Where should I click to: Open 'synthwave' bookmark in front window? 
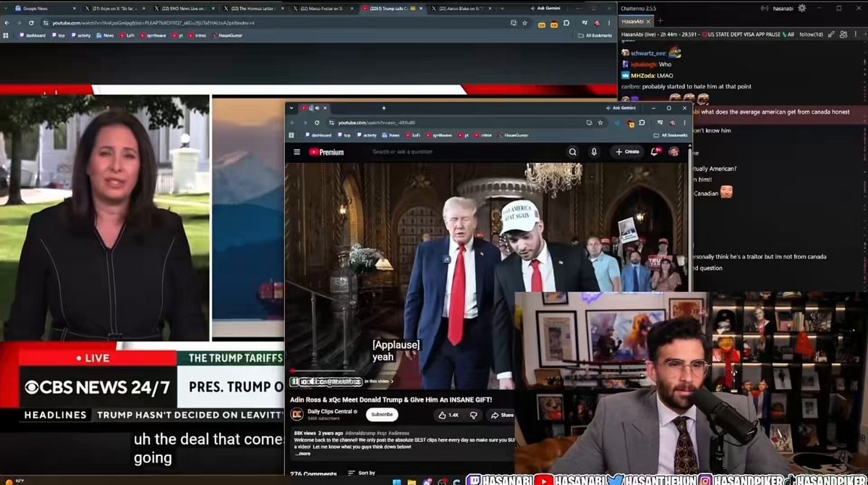tap(438, 135)
